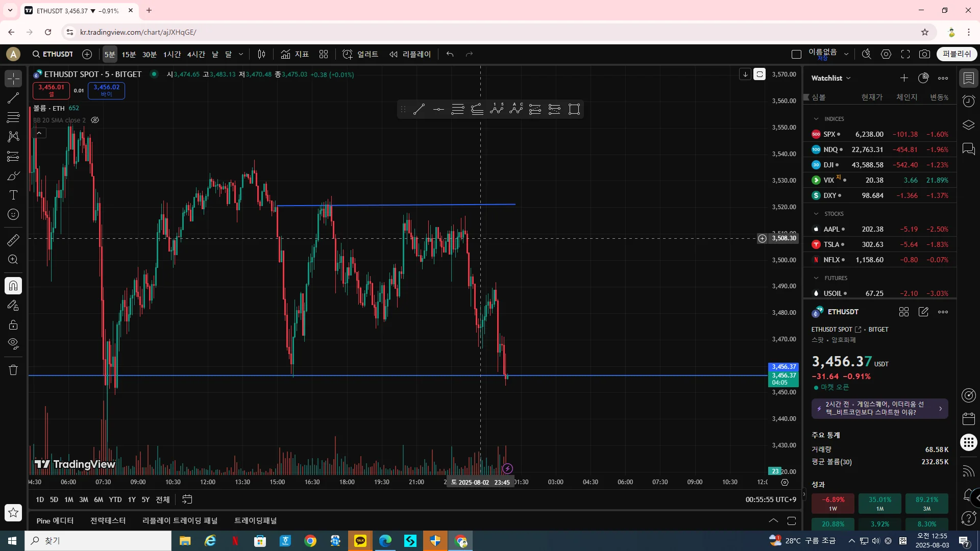Collapse the INDICES watchlist section

point(816,119)
